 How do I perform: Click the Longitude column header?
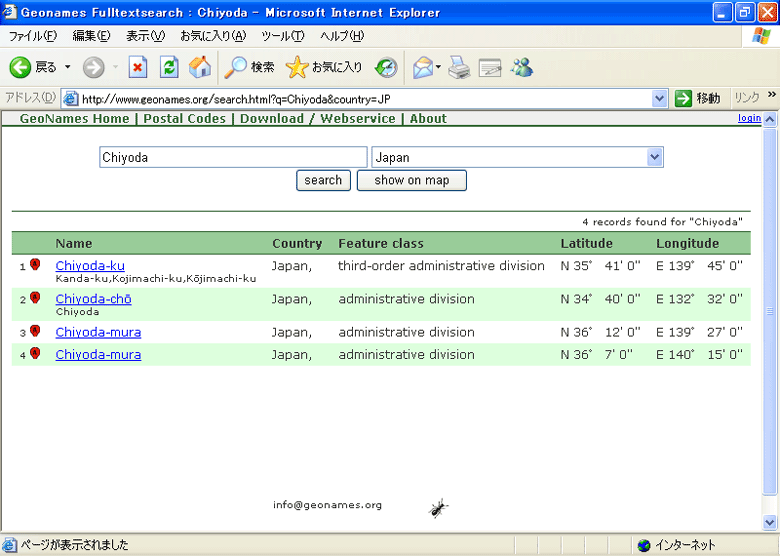coord(687,244)
